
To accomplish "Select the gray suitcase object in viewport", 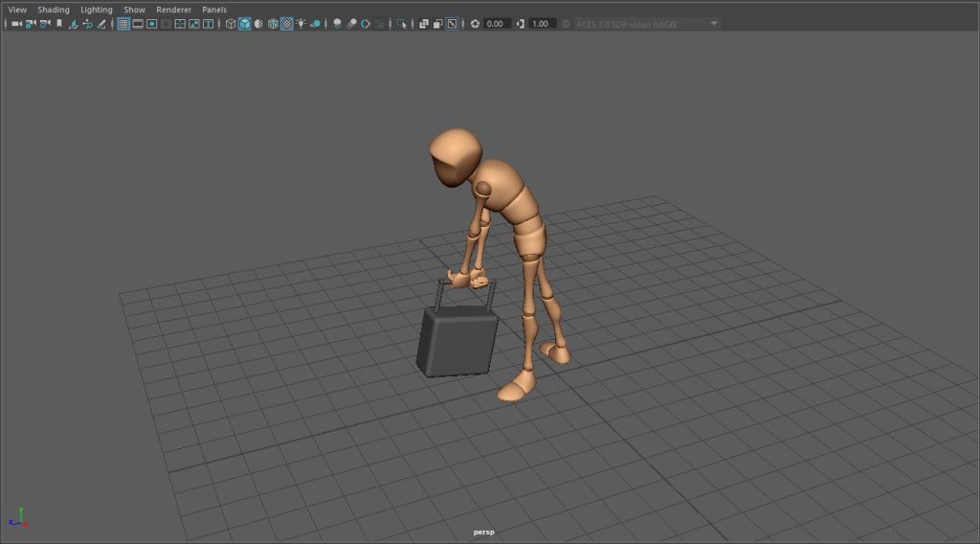I will (x=457, y=343).
